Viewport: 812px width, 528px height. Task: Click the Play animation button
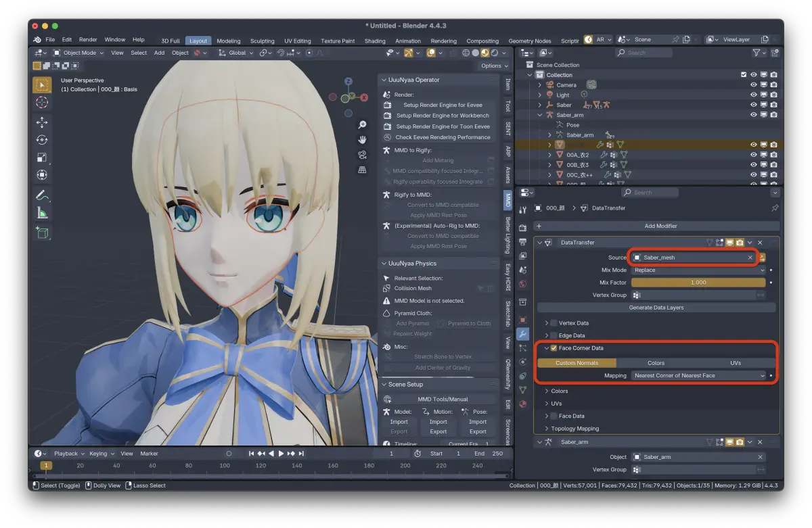pyautogui.click(x=281, y=454)
